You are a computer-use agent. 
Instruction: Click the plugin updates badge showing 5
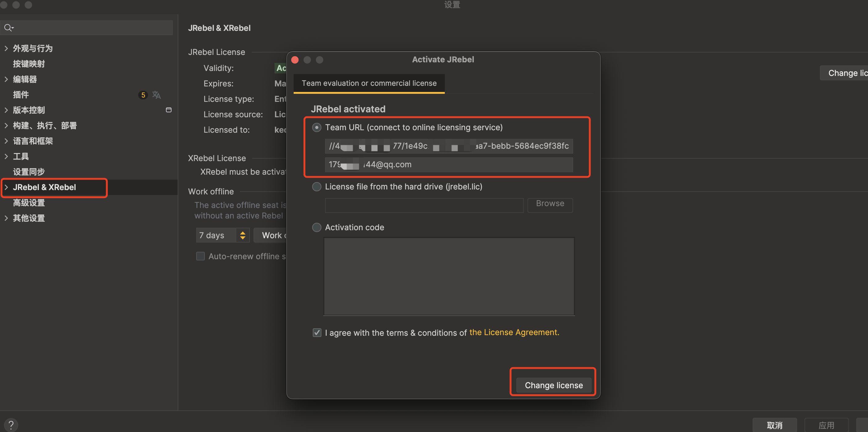[x=143, y=95]
